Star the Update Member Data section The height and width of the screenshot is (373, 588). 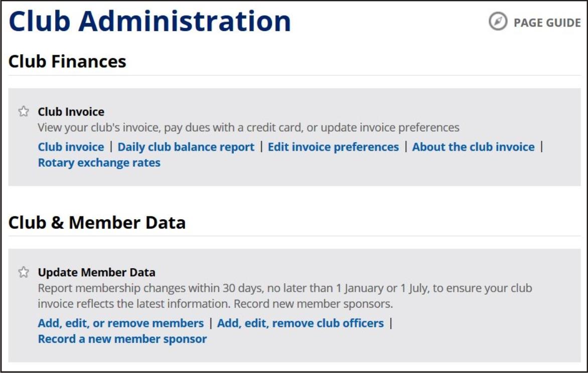24,272
